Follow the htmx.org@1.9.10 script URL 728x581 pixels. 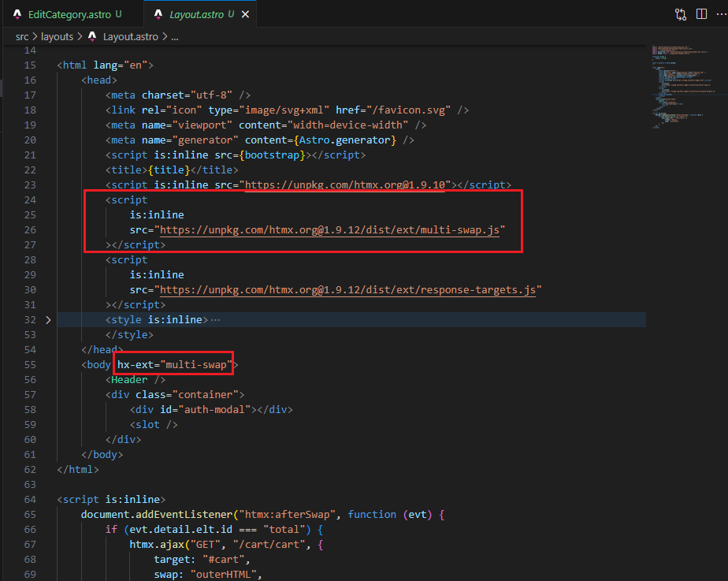[x=344, y=184]
